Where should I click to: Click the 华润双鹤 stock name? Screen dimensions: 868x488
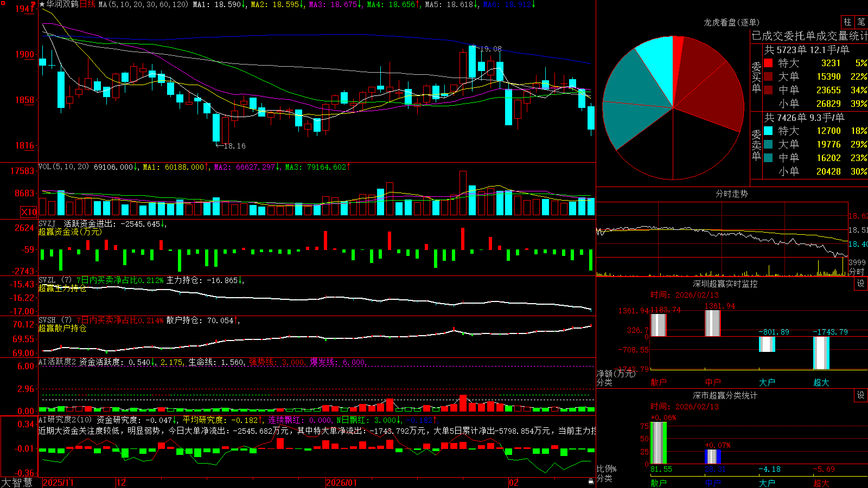(x=62, y=4)
